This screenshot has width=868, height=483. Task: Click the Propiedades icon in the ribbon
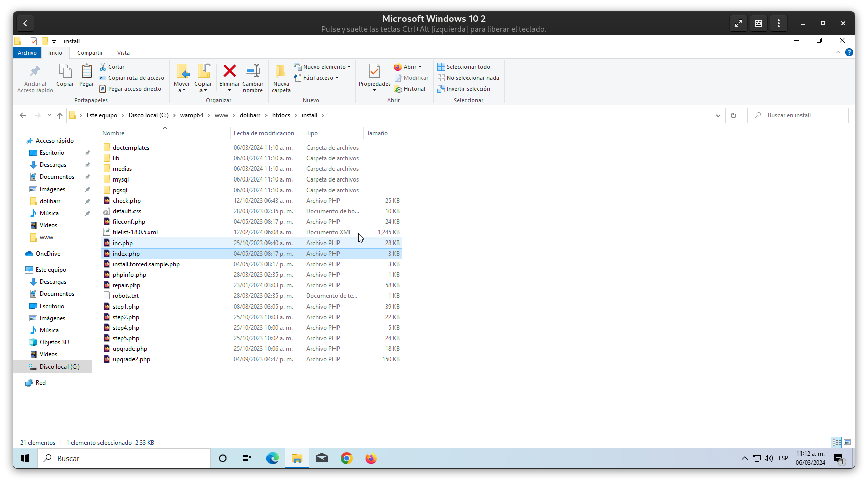point(374,71)
